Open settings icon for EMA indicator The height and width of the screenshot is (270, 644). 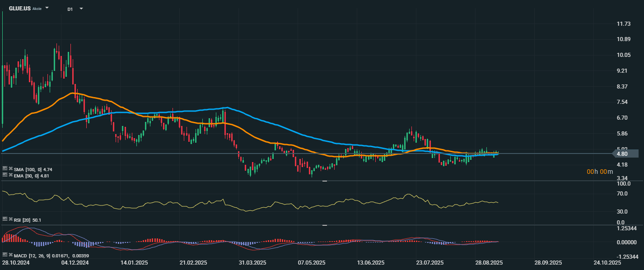pos(5,175)
